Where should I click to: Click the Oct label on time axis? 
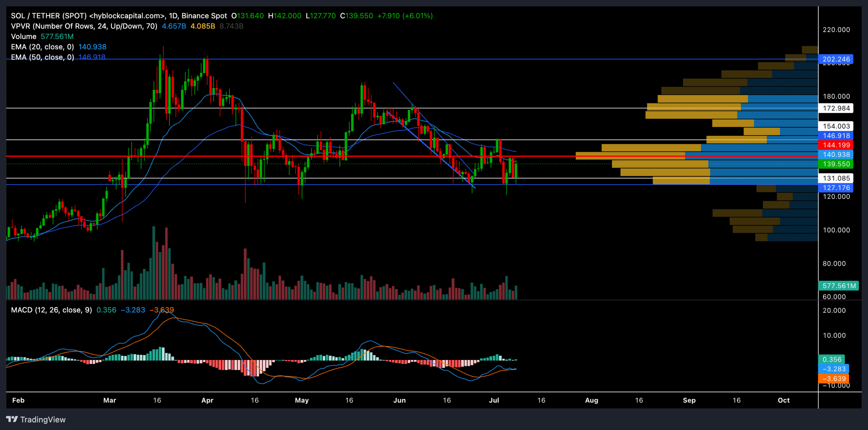784,400
